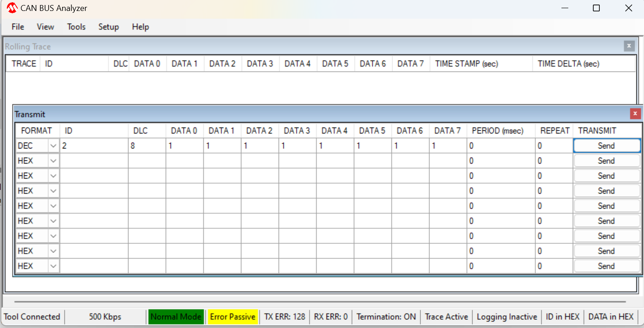Click Send in the third Transmit row
644x328 pixels.
[607, 176]
